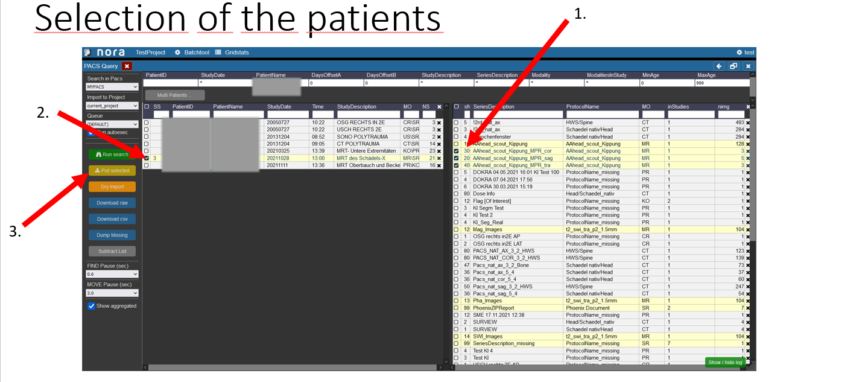The width and height of the screenshot is (868, 382).
Task: Sort series by SeriesDescription column header
Action: pos(493,107)
